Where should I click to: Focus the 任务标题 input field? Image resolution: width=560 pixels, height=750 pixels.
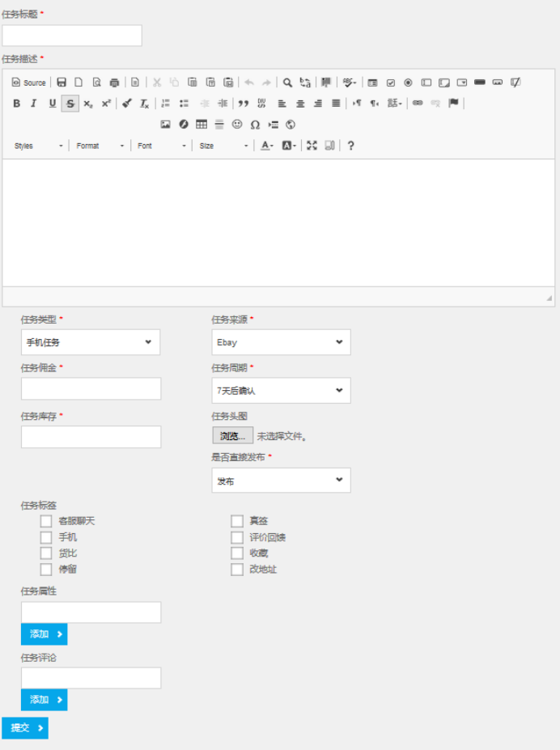coord(72,36)
